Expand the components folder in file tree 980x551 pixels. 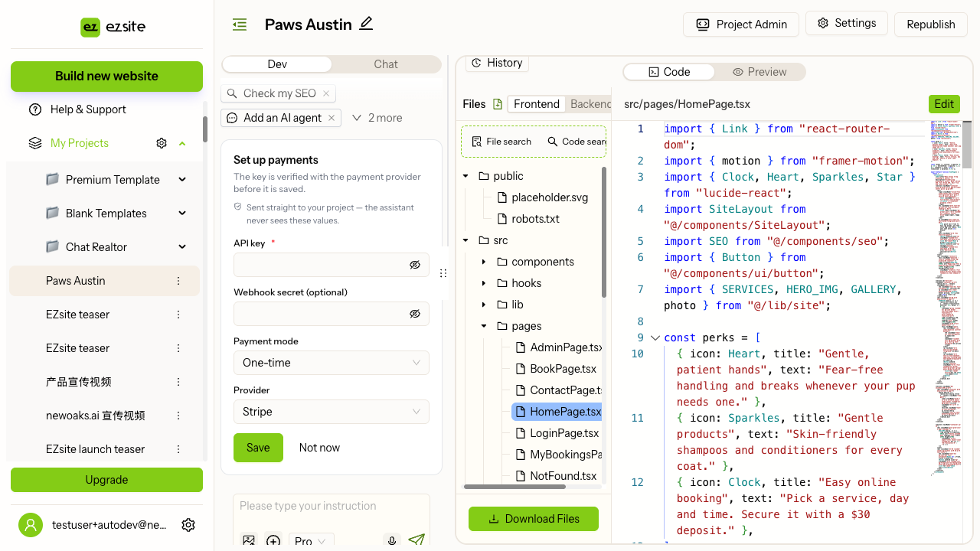pyautogui.click(x=484, y=262)
